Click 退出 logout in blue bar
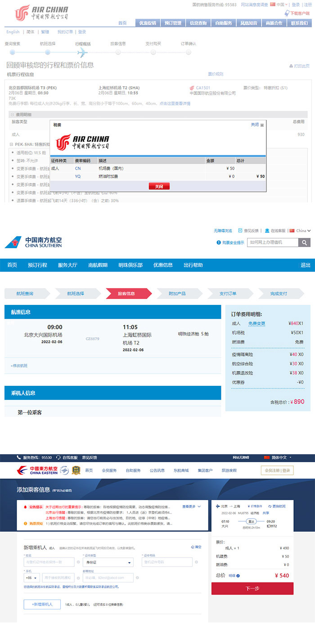The width and height of the screenshot is (315, 644). click(306, 265)
